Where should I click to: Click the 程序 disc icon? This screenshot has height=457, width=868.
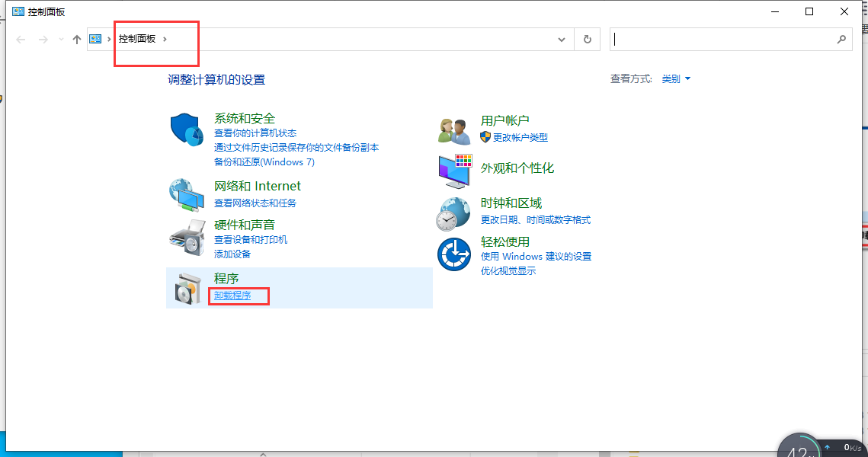(x=187, y=287)
